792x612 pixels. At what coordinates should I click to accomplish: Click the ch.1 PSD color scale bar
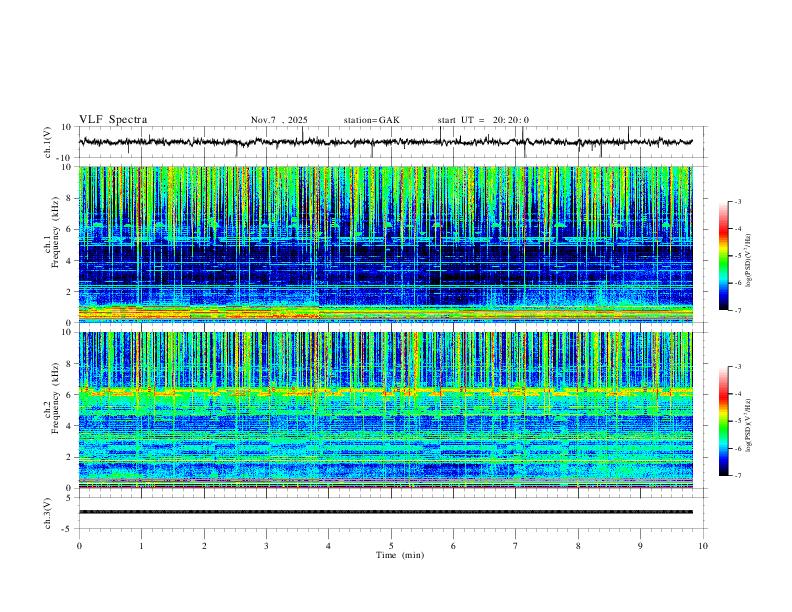click(x=724, y=256)
